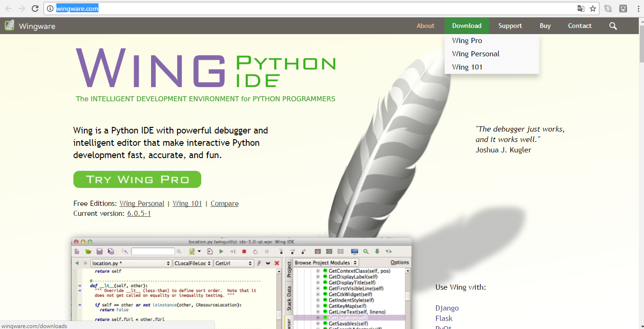Switch to the Project vertical tab in IDE
This screenshot has height=329, width=644.
(x=289, y=269)
